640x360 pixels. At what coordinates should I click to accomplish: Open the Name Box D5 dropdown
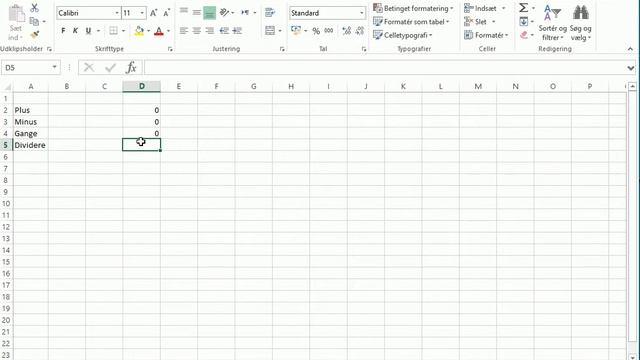tap(54, 67)
